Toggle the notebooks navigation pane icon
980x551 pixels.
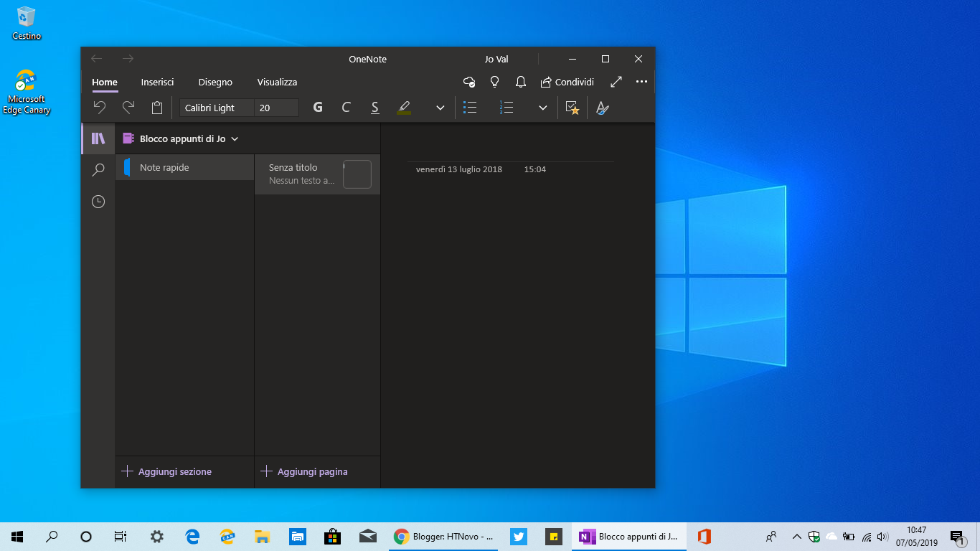[x=98, y=138]
